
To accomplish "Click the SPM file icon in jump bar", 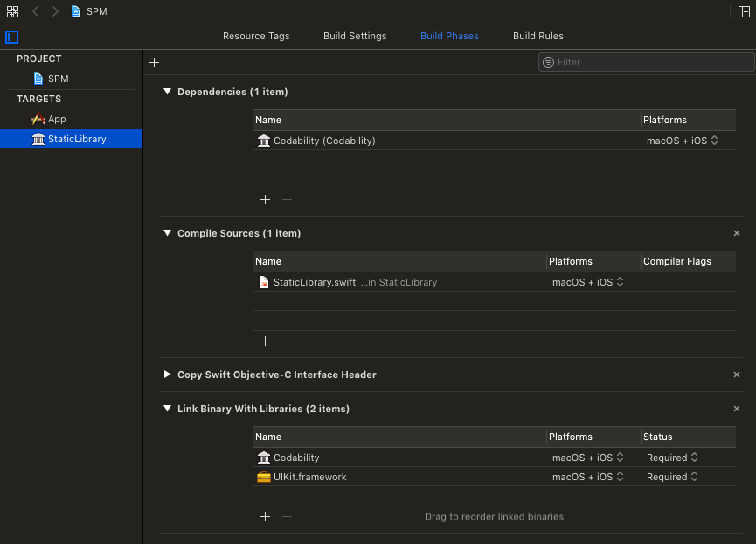I will pyautogui.click(x=76, y=11).
